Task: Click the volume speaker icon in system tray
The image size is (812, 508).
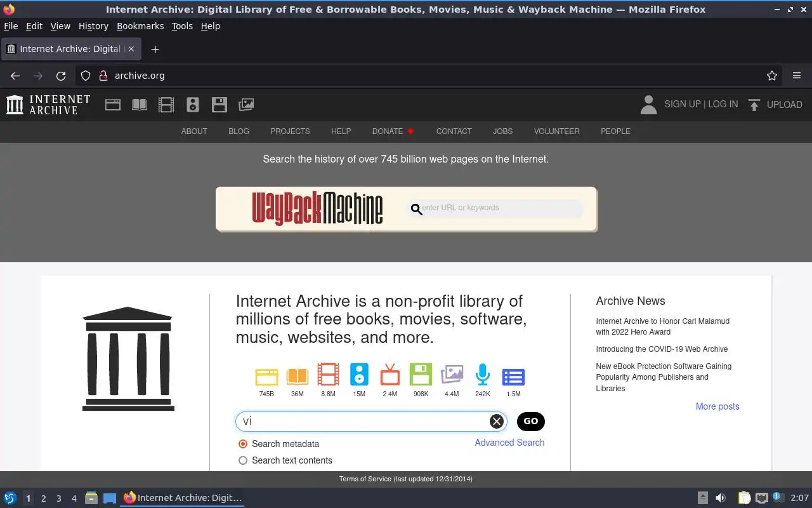Action: pos(721,498)
